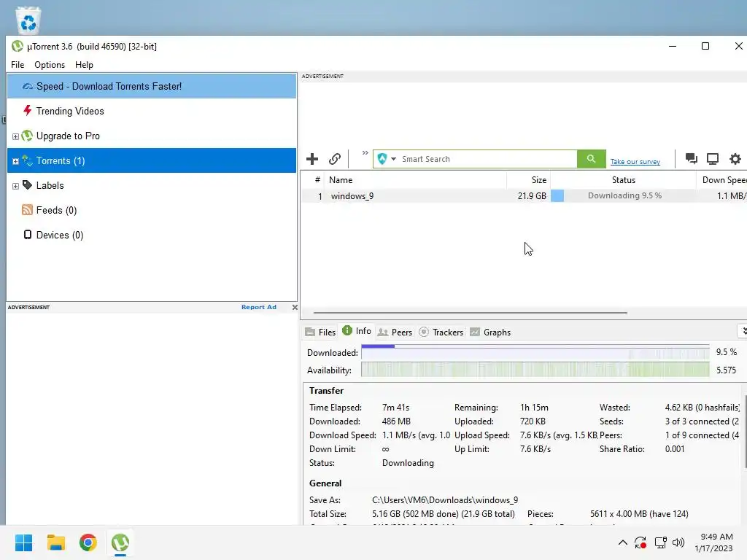Open the search provider shield dropdown
The width and height of the screenshot is (747, 560).
tap(387, 159)
